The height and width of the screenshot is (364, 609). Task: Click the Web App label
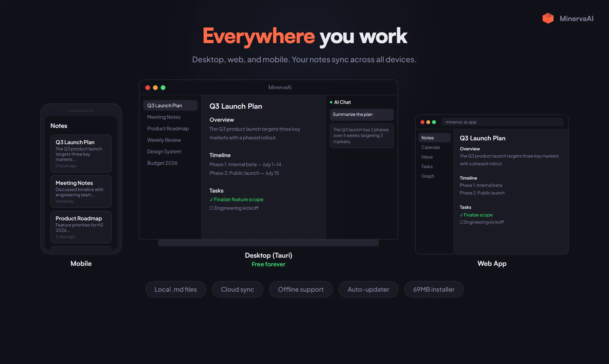(492, 264)
